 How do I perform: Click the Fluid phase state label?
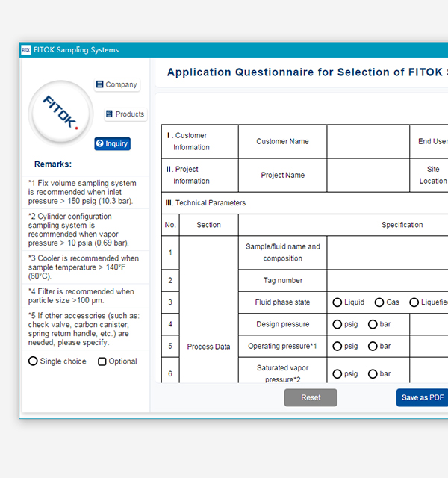click(x=282, y=302)
